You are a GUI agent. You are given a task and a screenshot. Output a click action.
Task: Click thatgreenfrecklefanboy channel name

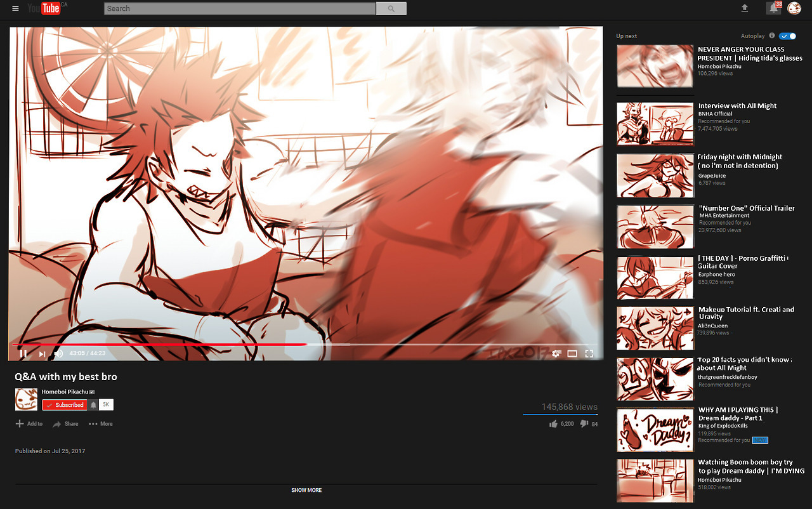point(728,377)
